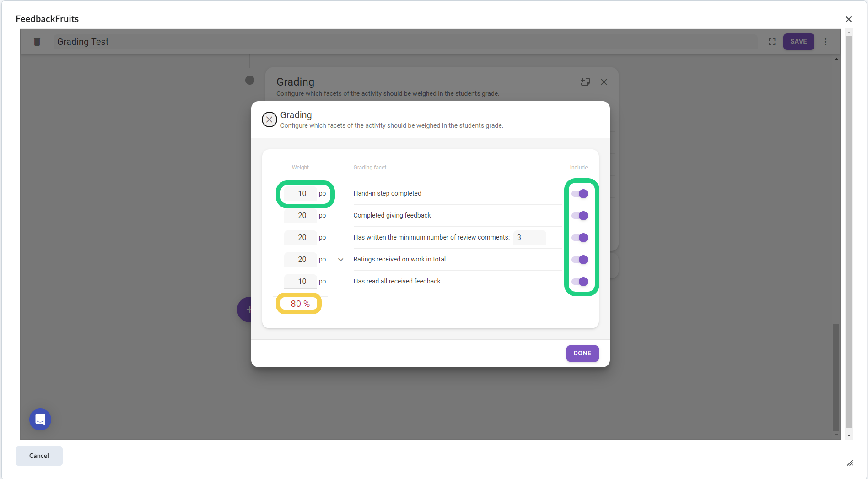This screenshot has height=479, width=868.
Task: Toggle off Hand-in step completed
Action: click(x=580, y=194)
